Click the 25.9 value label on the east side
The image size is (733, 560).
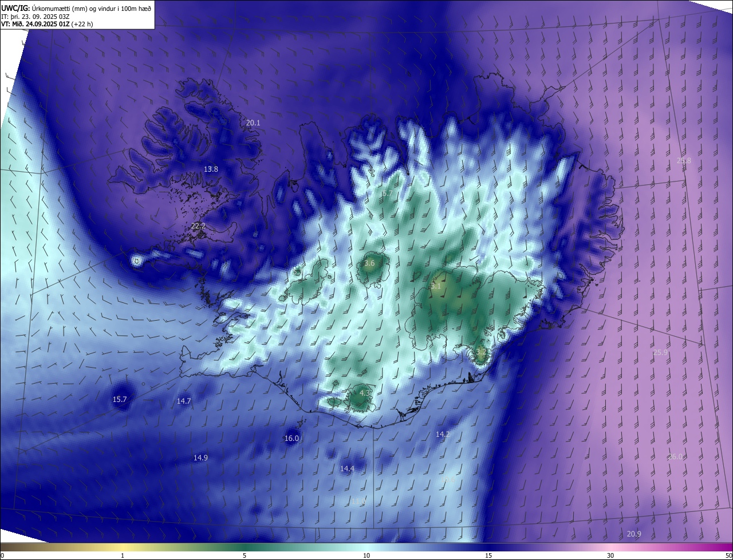pos(660,352)
